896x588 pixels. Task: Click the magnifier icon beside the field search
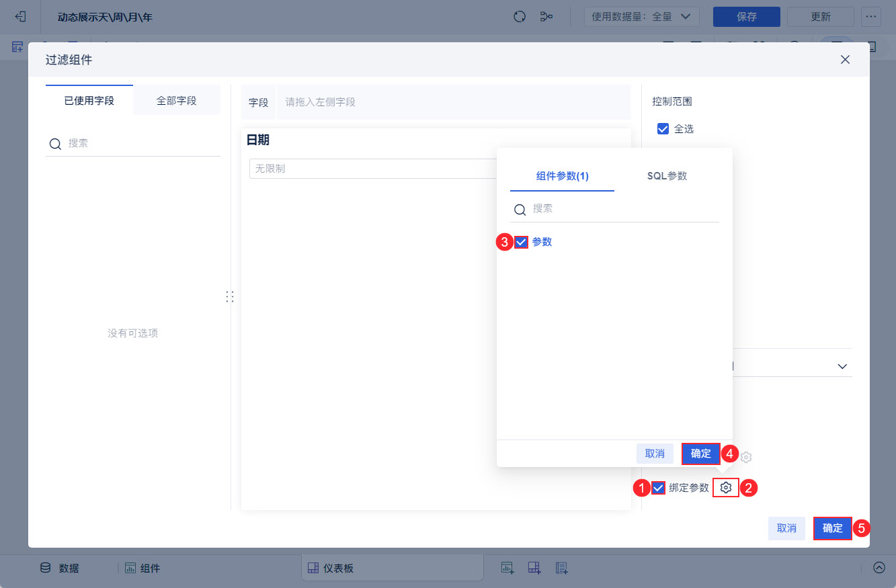[x=55, y=144]
